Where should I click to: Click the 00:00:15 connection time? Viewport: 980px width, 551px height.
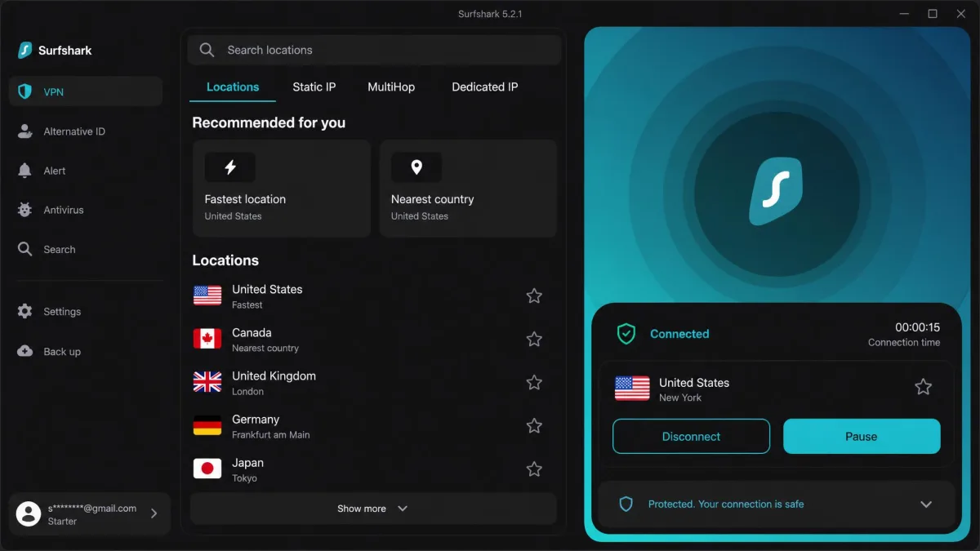(917, 327)
